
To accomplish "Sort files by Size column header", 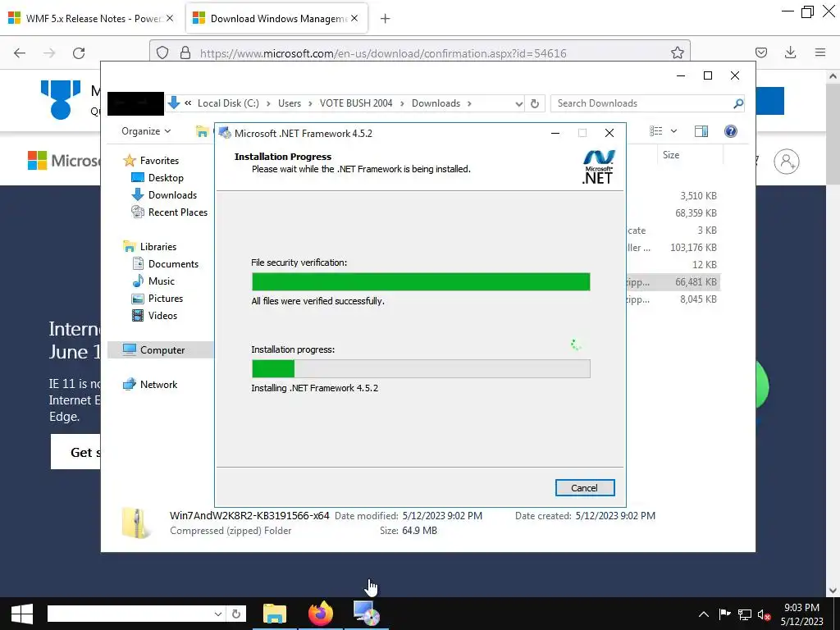I will pos(671,155).
